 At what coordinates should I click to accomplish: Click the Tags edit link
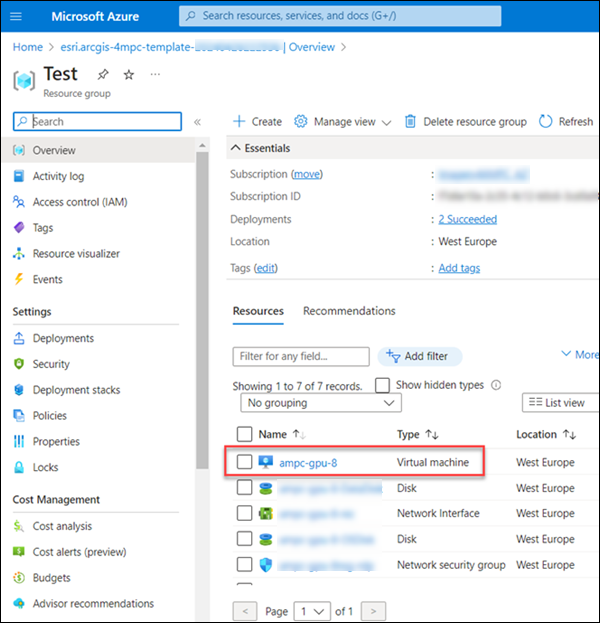[265, 268]
